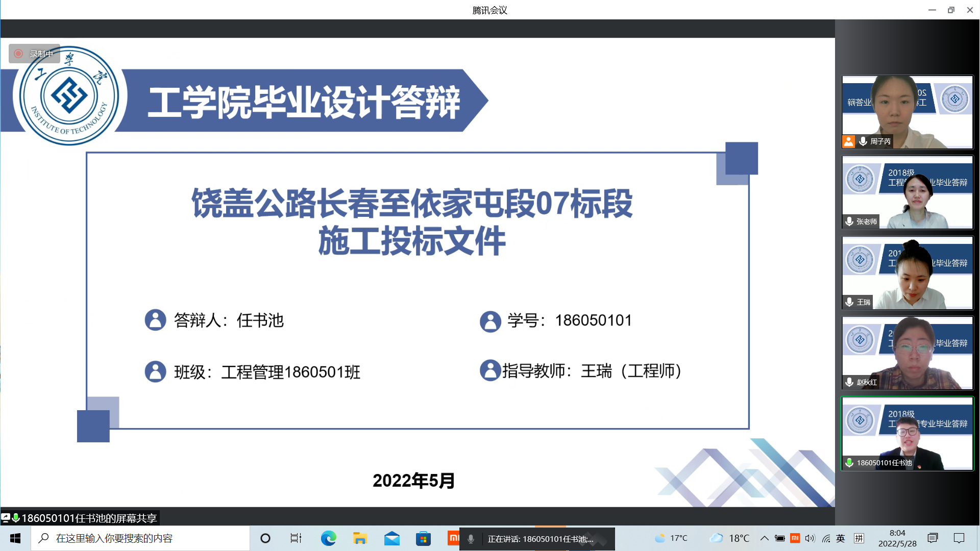Screen dimensions: 980x551
Task: Open Task View from the taskbar
Action: coord(296,538)
